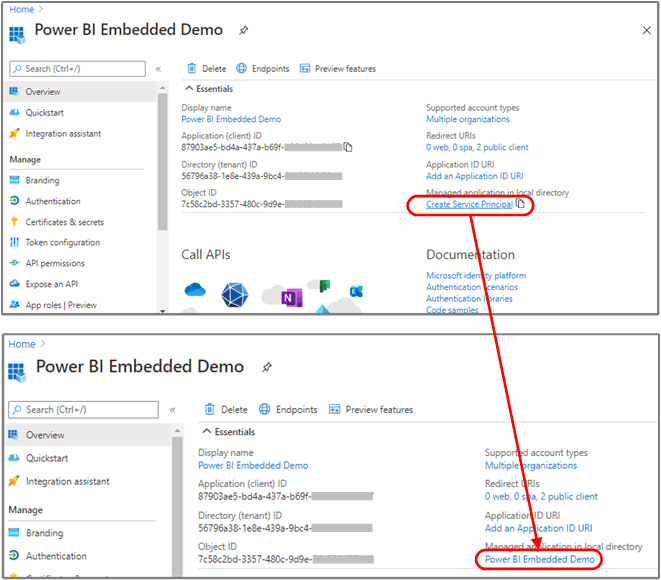Click the bottom panel sidebar scrollbar up arrow

pos(177,431)
